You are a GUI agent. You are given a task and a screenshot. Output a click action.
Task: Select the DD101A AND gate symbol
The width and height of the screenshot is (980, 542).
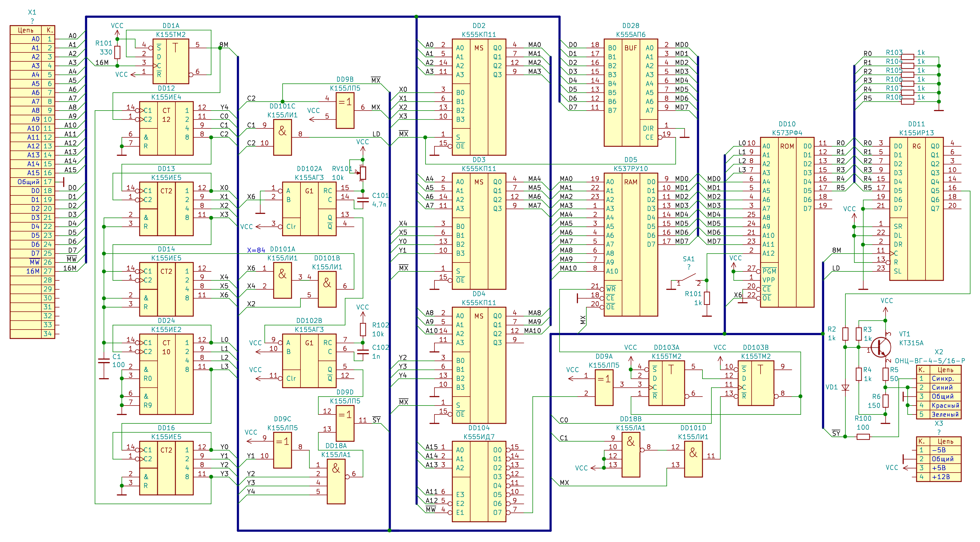pyautogui.click(x=282, y=280)
